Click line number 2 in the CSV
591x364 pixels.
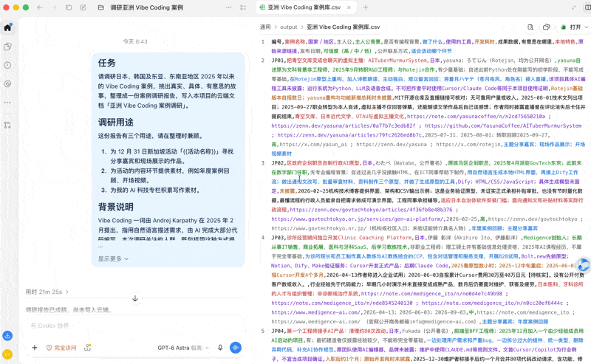tap(263, 61)
